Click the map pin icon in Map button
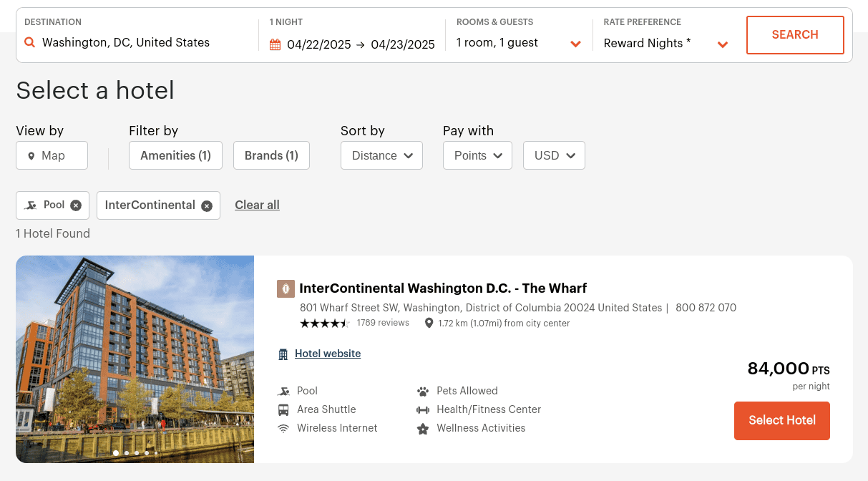868x481 pixels. coord(31,156)
